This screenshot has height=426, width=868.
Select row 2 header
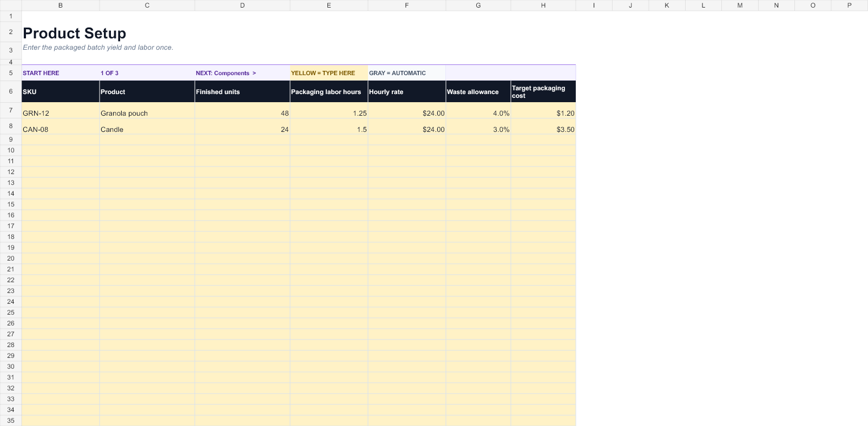tap(11, 32)
